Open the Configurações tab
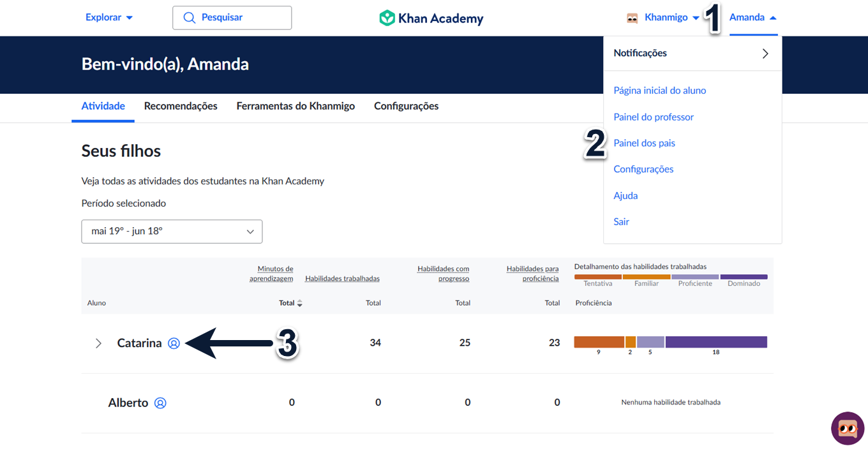Image resolution: width=868 pixels, height=460 pixels. [407, 107]
